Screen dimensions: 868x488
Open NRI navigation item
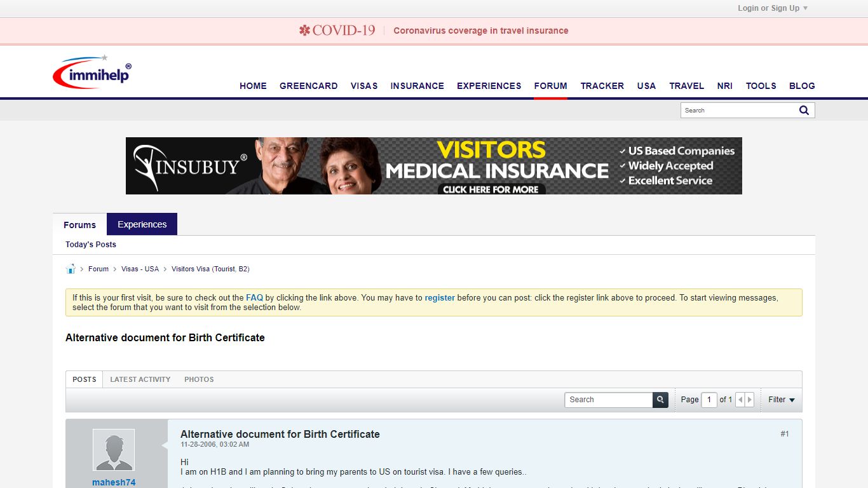pyautogui.click(x=725, y=86)
